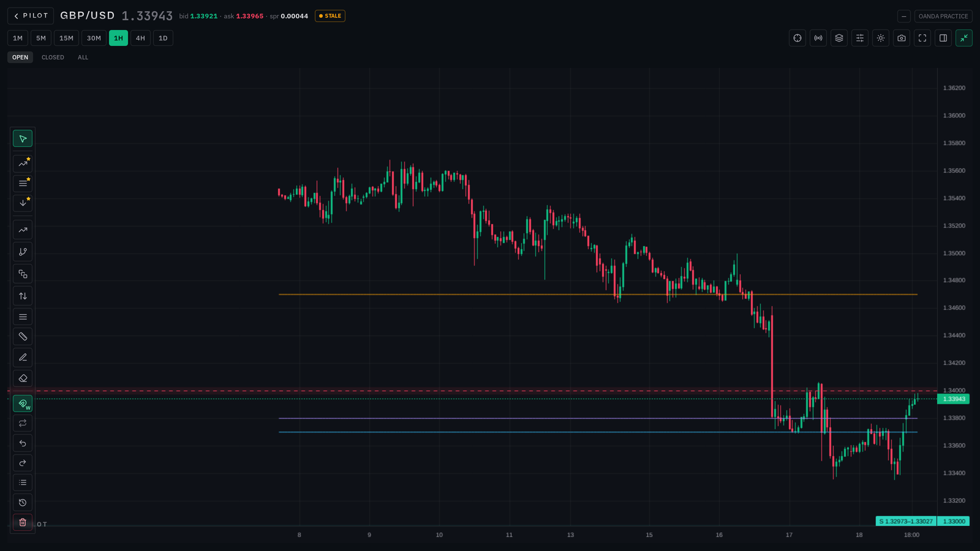Pick the starred trend line tool
The width and height of the screenshot is (980, 551).
tap(23, 163)
